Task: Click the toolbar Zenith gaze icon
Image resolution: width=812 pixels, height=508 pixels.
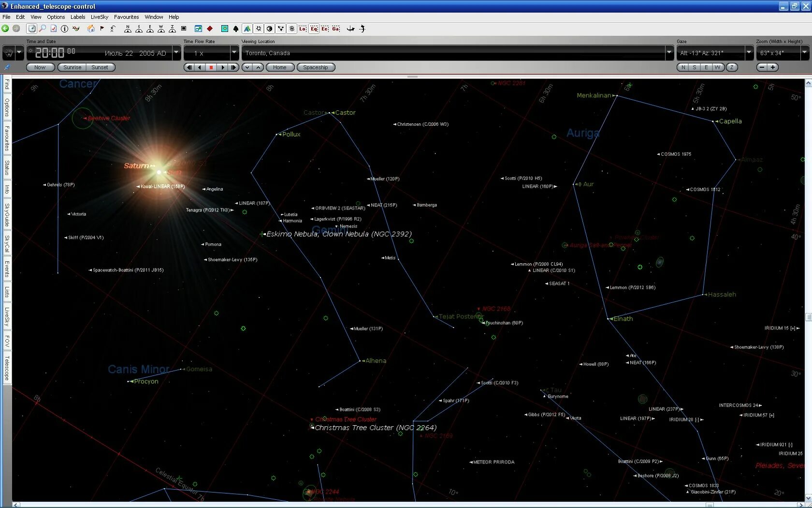Action: [x=172, y=29]
